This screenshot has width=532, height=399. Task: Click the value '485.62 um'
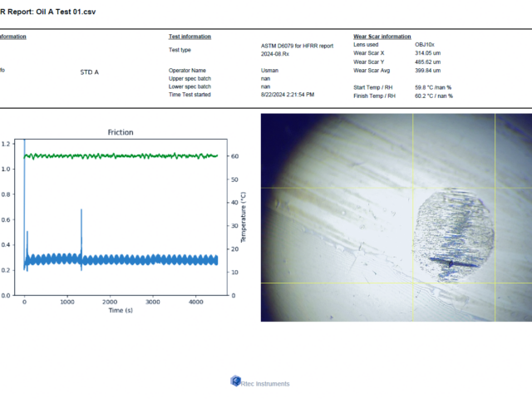(x=428, y=62)
